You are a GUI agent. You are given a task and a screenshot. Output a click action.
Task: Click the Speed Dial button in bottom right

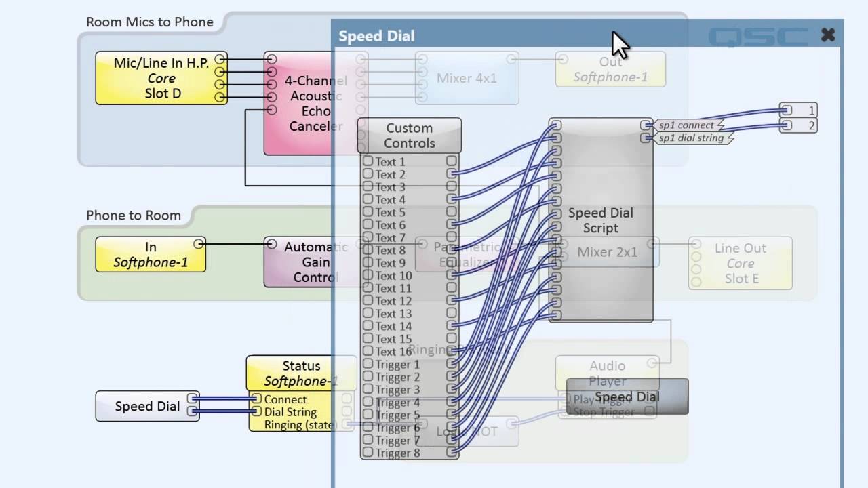click(627, 396)
